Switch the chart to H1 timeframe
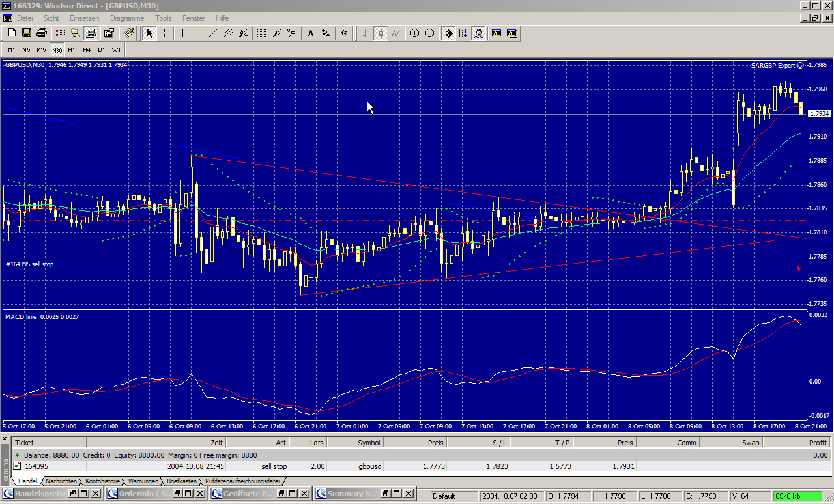The image size is (834, 504). coord(72,49)
